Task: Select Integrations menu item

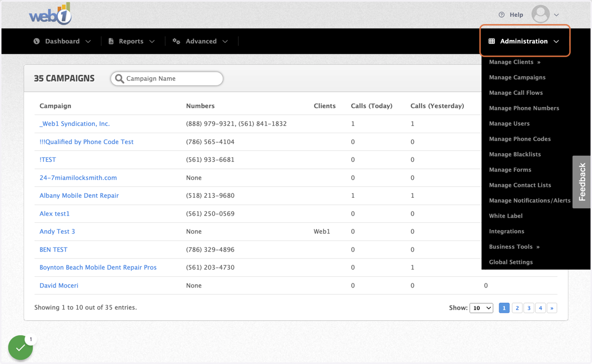Action: pyautogui.click(x=507, y=231)
